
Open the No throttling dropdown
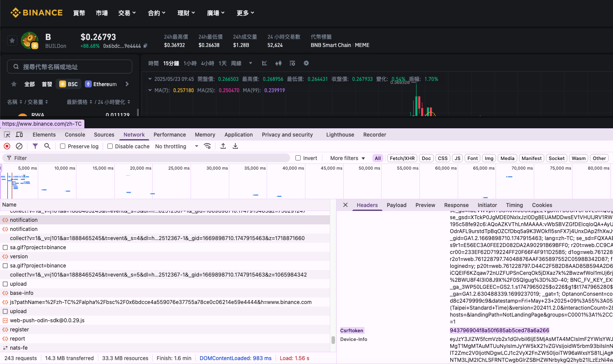177,146
